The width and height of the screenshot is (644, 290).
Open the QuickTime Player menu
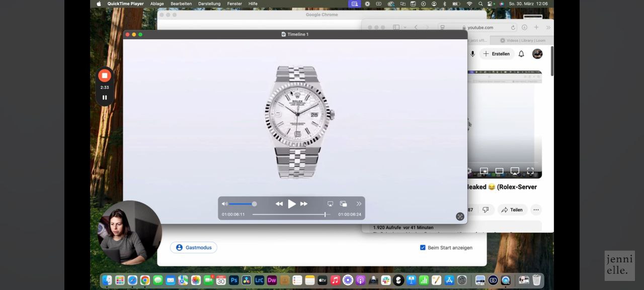[125, 4]
